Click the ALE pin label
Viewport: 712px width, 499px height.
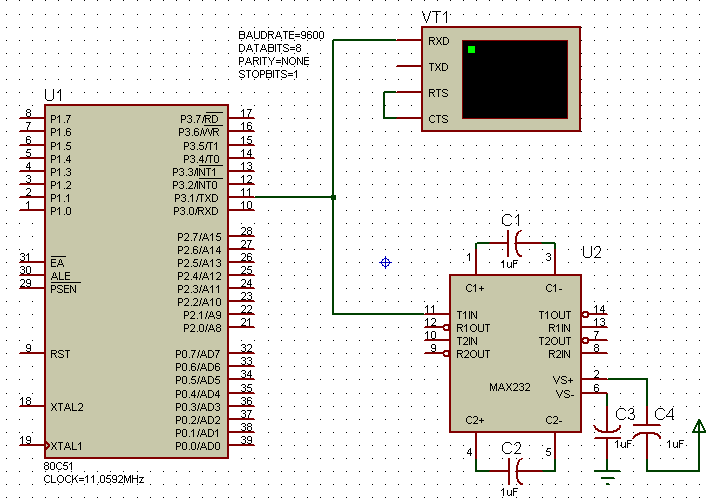tap(60, 276)
